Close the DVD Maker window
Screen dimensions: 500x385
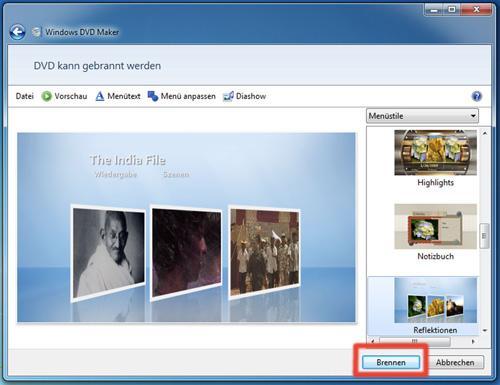point(476,10)
